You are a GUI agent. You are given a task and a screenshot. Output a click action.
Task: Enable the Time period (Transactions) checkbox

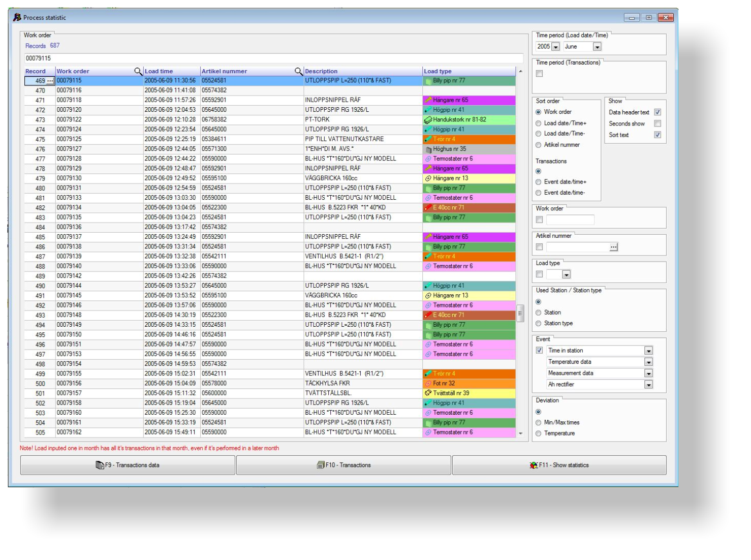coord(540,74)
